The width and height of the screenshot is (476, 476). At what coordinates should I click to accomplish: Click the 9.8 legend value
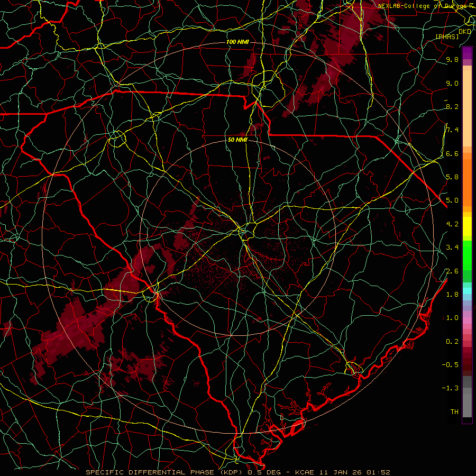point(452,59)
